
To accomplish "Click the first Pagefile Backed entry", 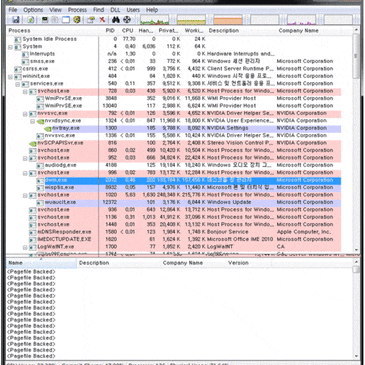I will [x=31, y=272].
